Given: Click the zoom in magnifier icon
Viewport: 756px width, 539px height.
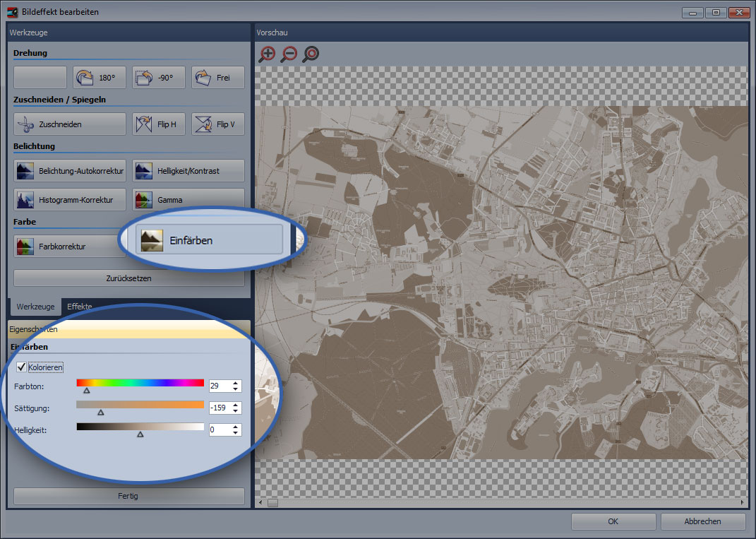Looking at the screenshot, I should click(x=267, y=54).
